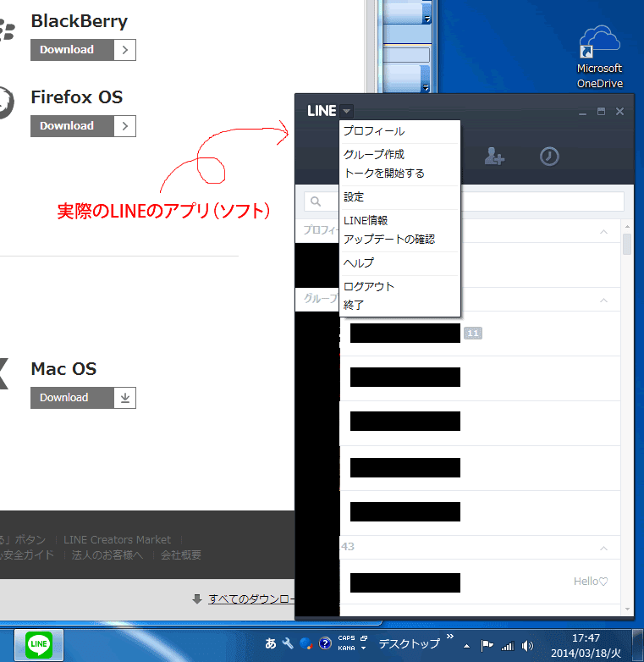Collapse the プロフィール section chevron
The height and width of the screenshot is (662, 644).
click(604, 232)
